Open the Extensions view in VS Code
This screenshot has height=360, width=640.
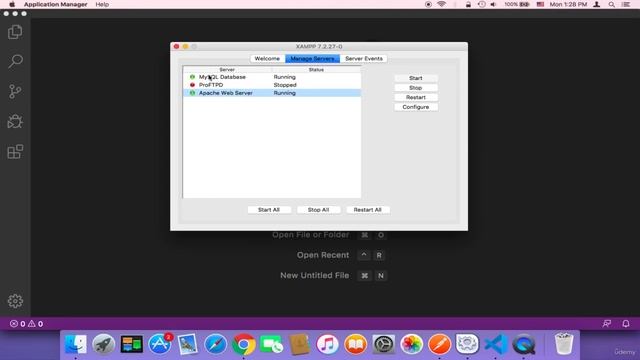(15, 151)
